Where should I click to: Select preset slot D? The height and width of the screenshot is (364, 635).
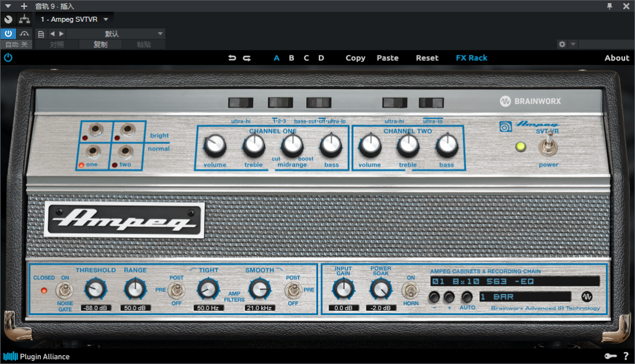coord(321,58)
